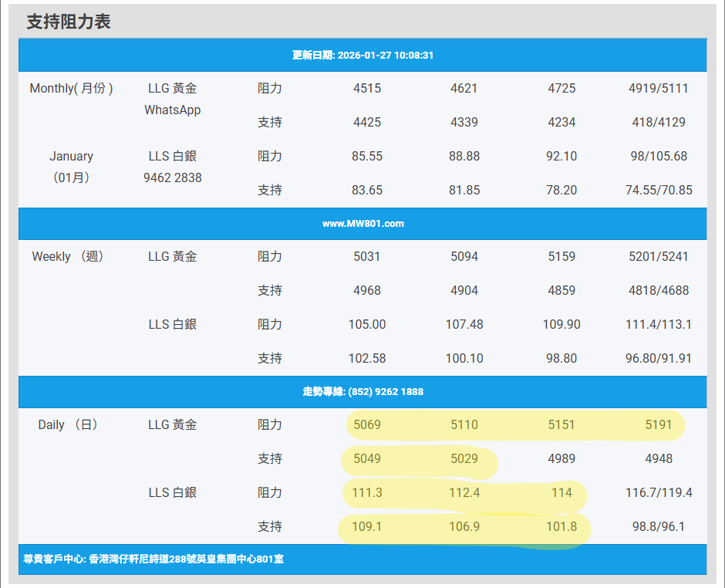Click the WhatsApp label under monthly gold
This screenshot has height=588, width=725.
[173, 110]
